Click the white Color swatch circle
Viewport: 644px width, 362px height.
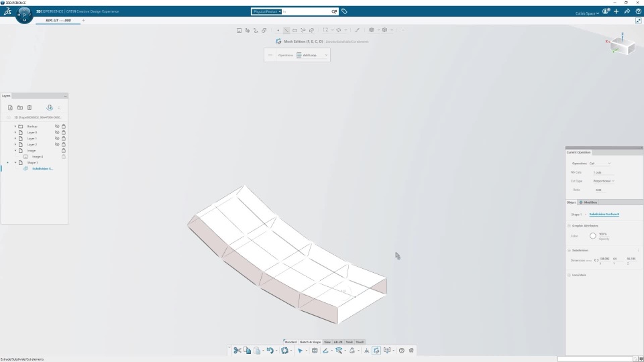[592, 235]
